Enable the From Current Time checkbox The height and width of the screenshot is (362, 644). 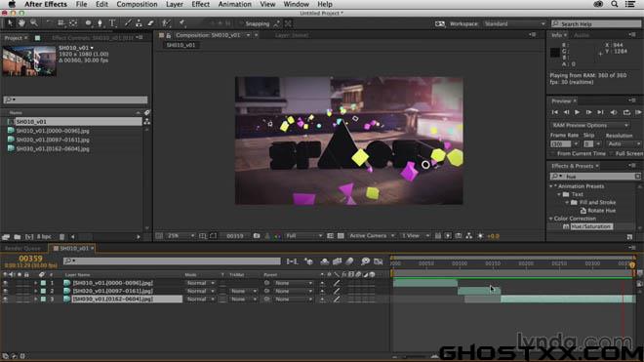tap(553, 153)
